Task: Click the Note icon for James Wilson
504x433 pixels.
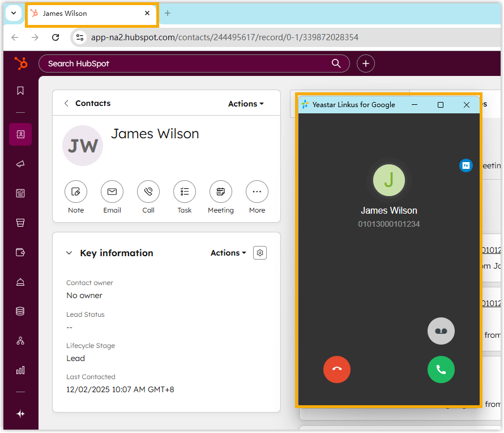Action: pyautogui.click(x=76, y=192)
